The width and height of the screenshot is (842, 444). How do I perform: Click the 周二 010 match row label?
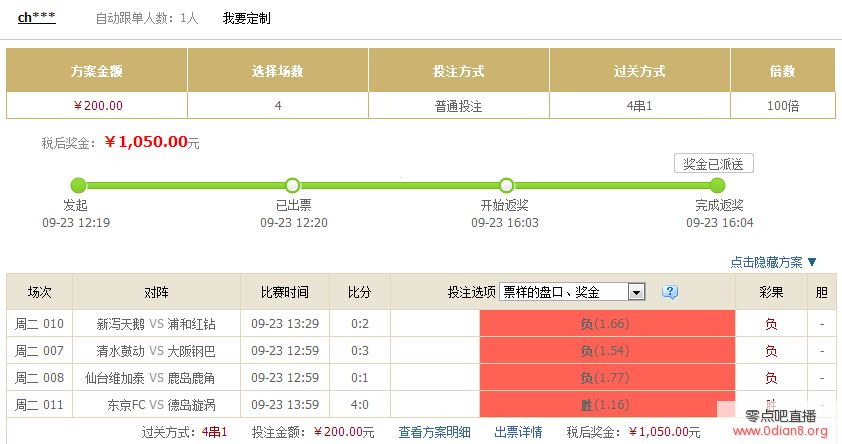[39, 324]
